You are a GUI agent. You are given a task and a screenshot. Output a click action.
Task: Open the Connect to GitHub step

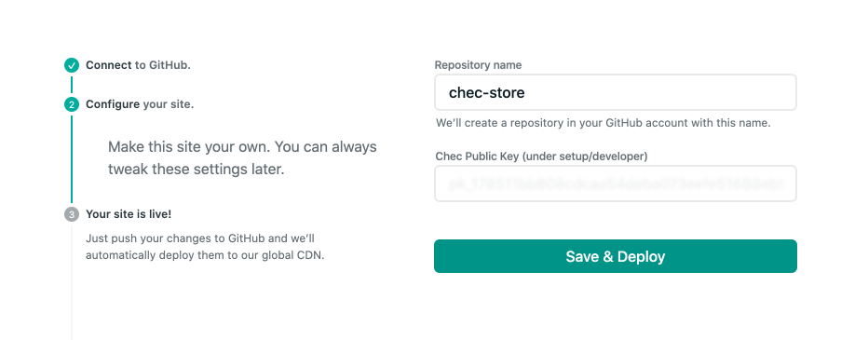(138, 65)
